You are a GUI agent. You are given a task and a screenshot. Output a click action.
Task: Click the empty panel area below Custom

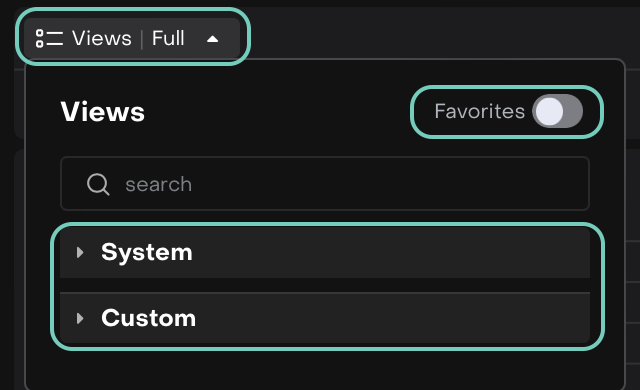coord(325,369)
